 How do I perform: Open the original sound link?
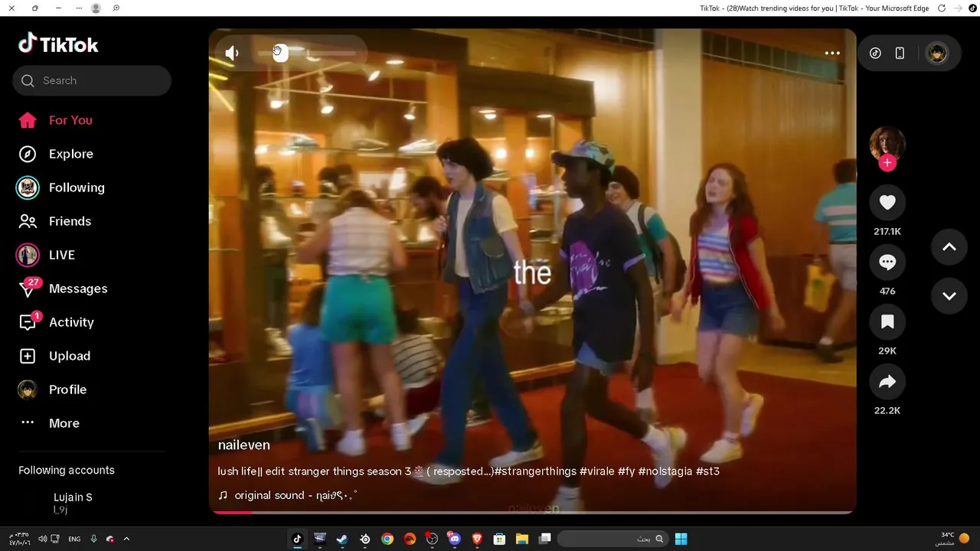pos(288,495)
